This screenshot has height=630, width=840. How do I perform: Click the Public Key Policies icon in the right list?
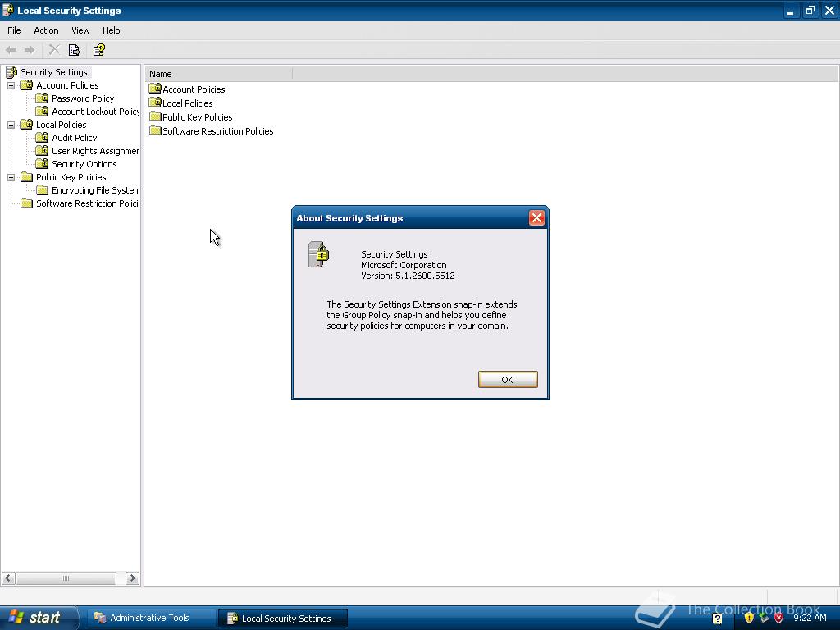pos(155,116)
